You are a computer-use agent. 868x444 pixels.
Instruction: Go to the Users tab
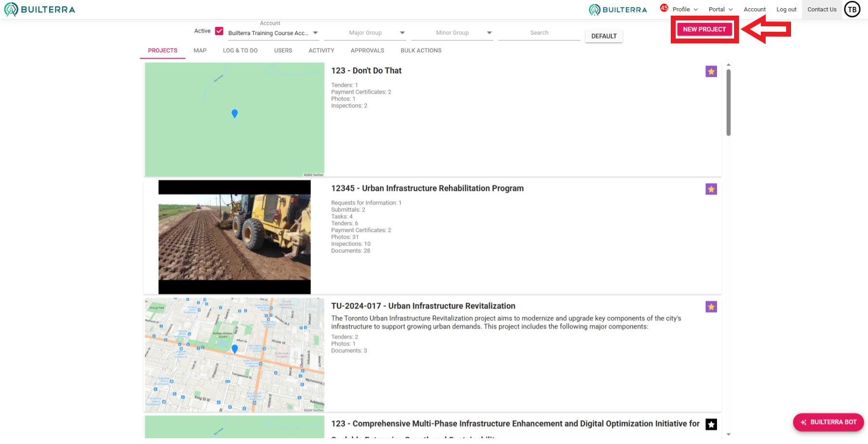pos(283,51)
